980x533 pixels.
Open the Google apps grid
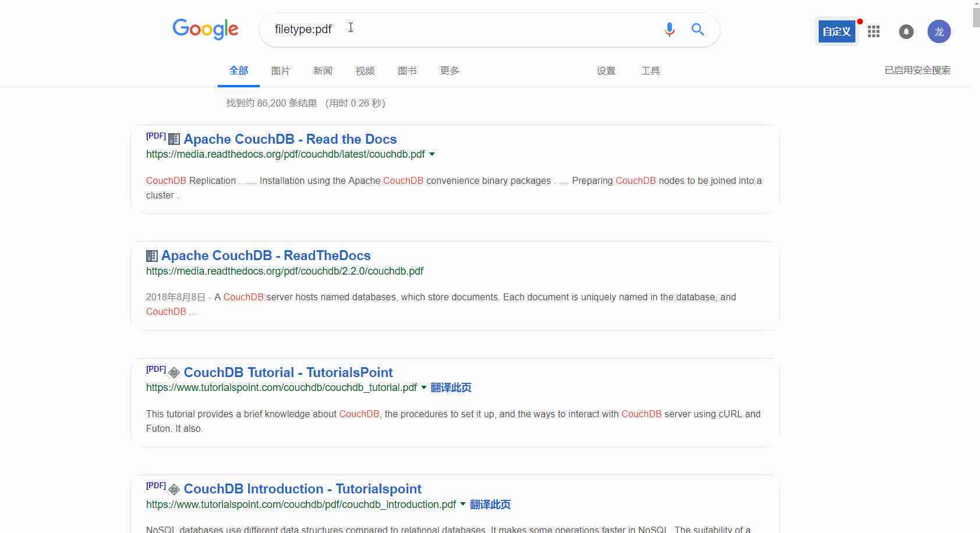[873, 31]
